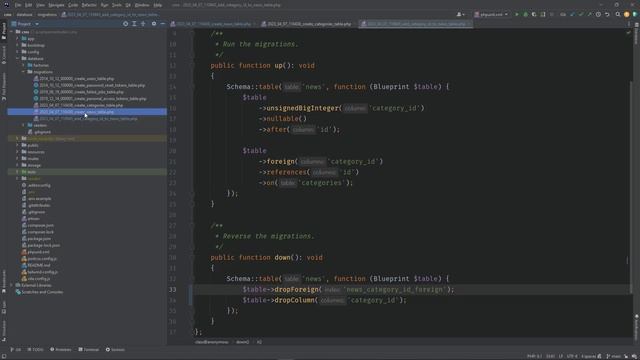
Task: Expand the config folder
Action: point(18,52)
